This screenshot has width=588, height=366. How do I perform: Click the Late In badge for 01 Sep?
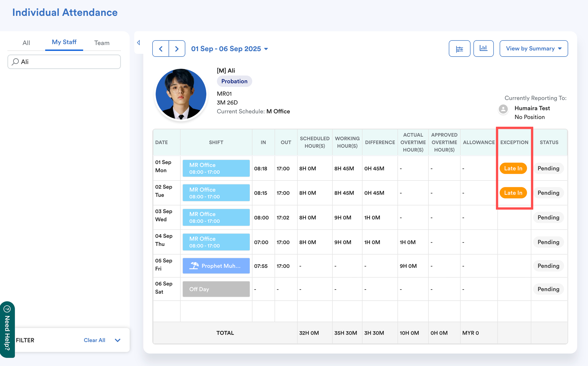[513, 168]
